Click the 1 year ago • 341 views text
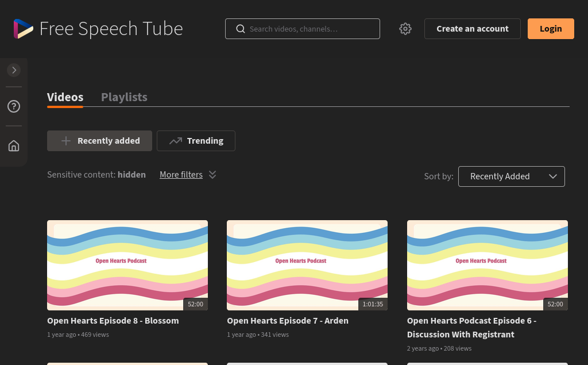The image size is (588, 365). point(258,335)
